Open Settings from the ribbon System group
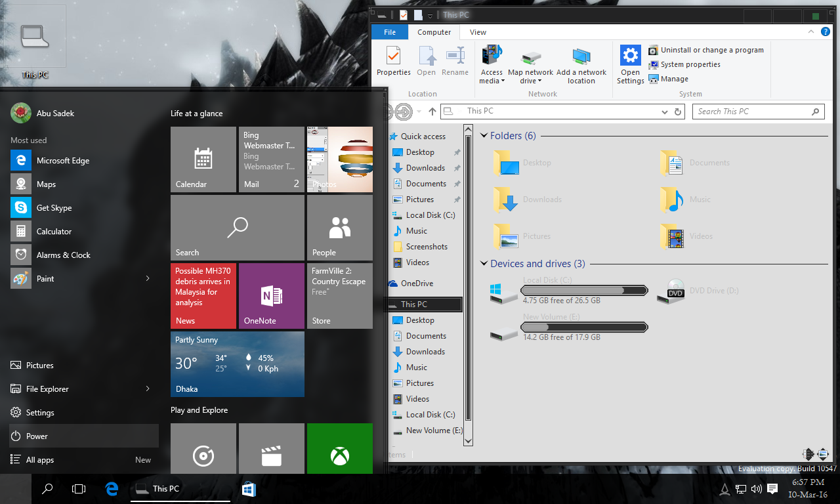Viewport: 840px width, 504px height. tap(630, 65)
